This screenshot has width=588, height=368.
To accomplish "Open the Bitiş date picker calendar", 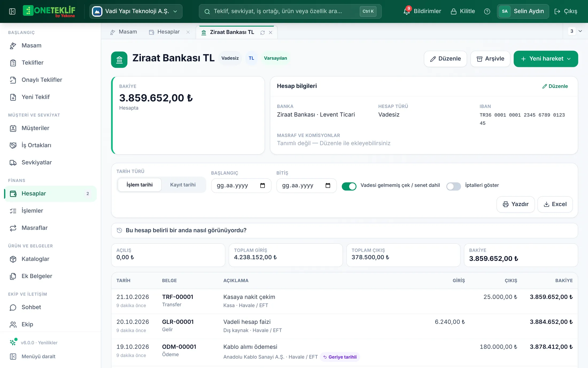I will click(x=328, y=185).
